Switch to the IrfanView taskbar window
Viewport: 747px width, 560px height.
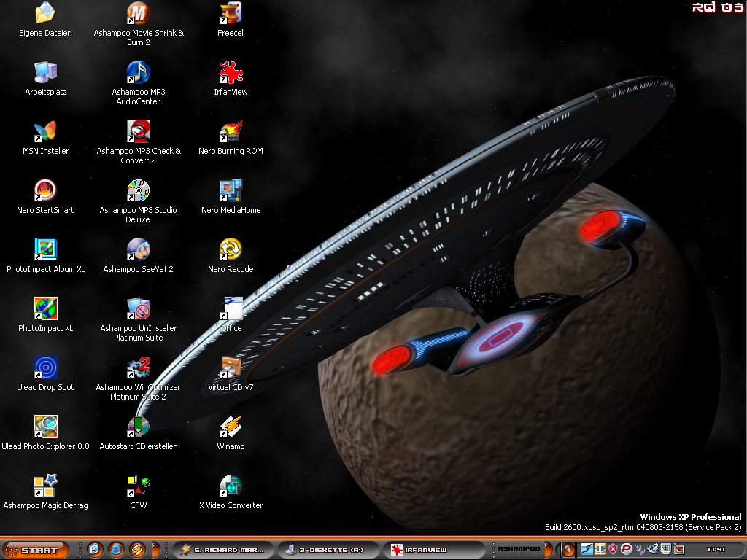coord(433,550)
